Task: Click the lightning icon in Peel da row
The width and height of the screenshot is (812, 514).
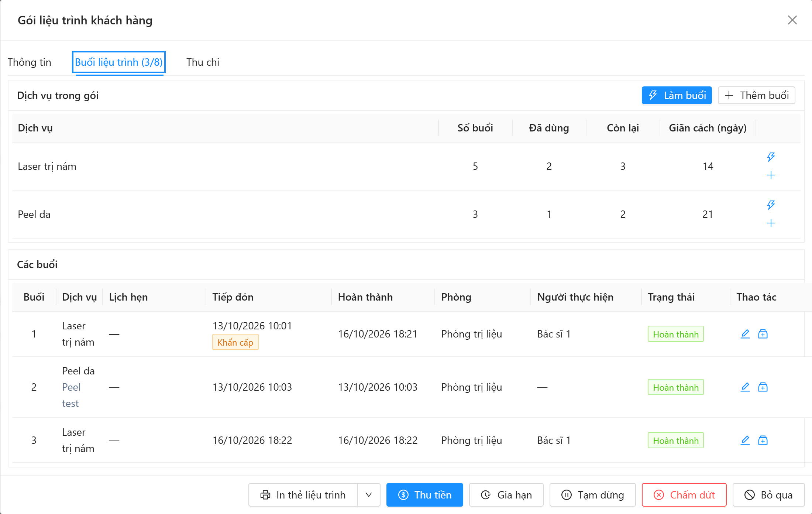Action: coord(771,205)
